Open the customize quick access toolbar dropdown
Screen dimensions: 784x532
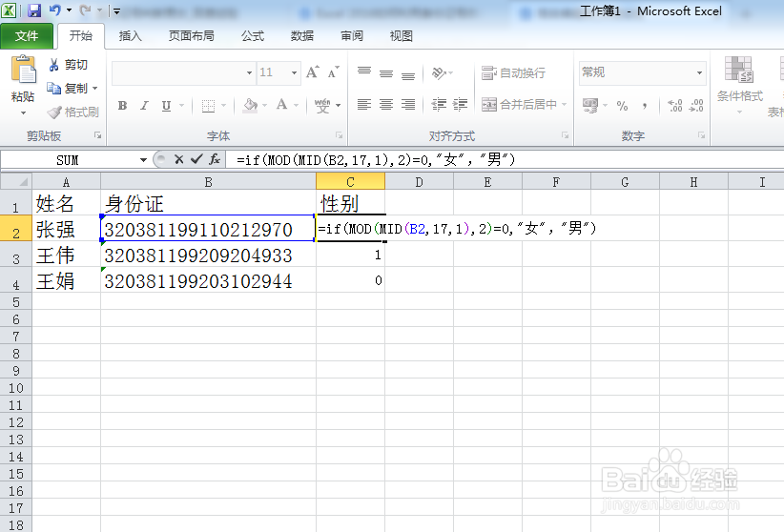(116, 10)
